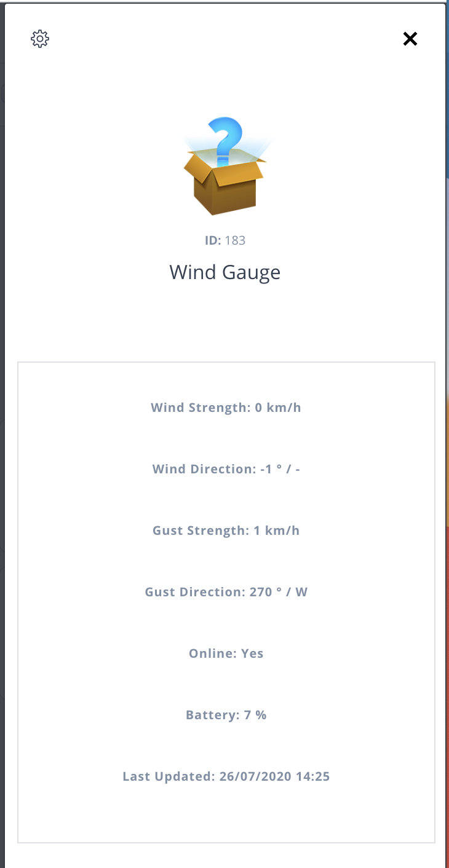Click the Gust Direction label
Viewport: 449px width, 868px height.
[195, 592]
